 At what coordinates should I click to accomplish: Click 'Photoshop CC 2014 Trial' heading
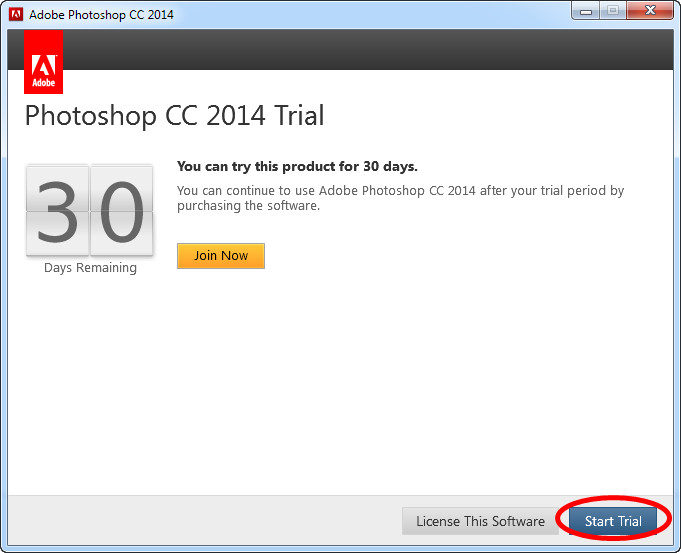175,116
